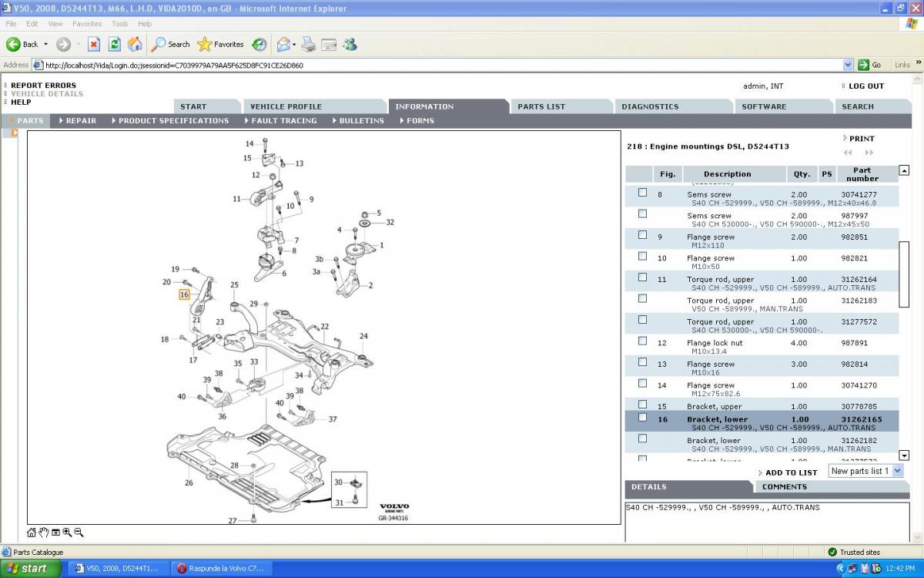
Task: Open the Back button history dropdown arrow
Action: pyautogui.click(x=45, y=44)
